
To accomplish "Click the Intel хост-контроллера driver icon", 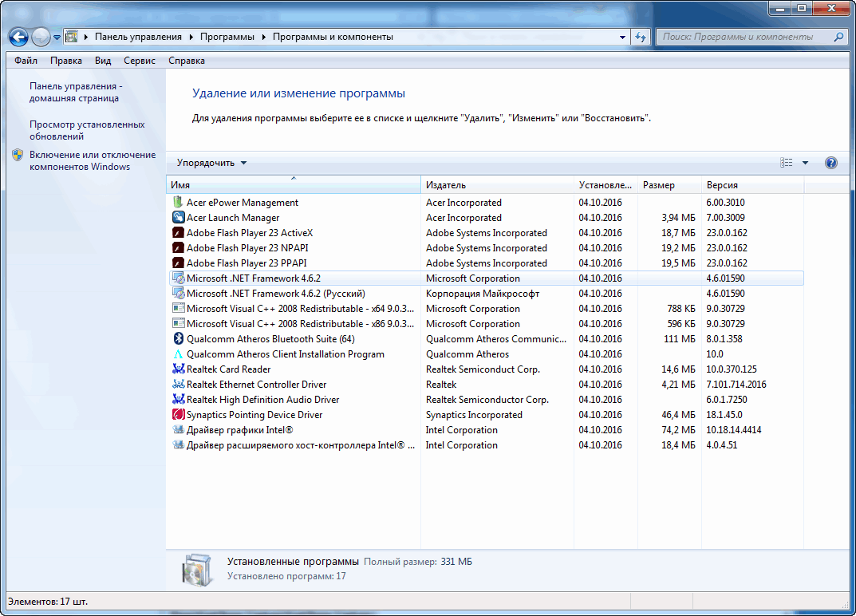I will point(178,445).
